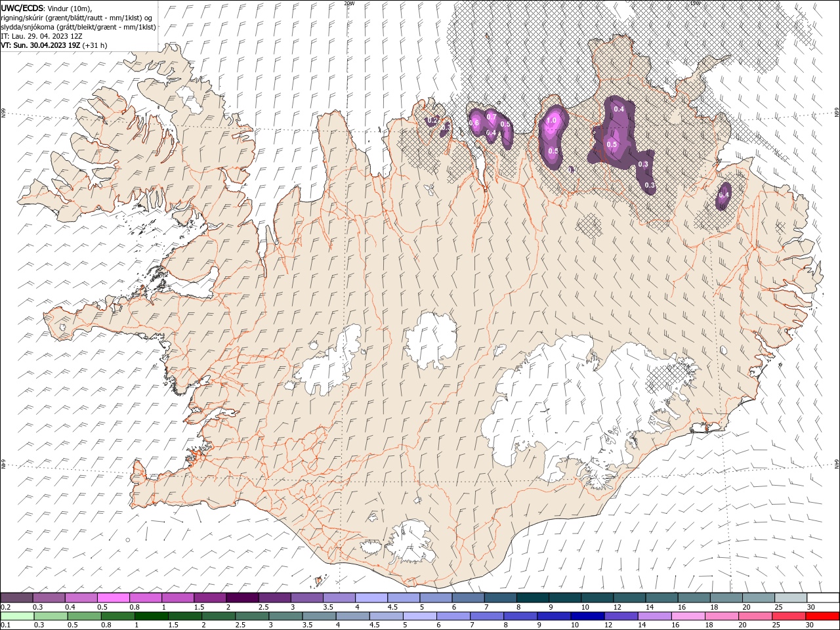Click the '10' label in the rain scale
This screenshot has height=630, width=840.
(x=575, y=625)
